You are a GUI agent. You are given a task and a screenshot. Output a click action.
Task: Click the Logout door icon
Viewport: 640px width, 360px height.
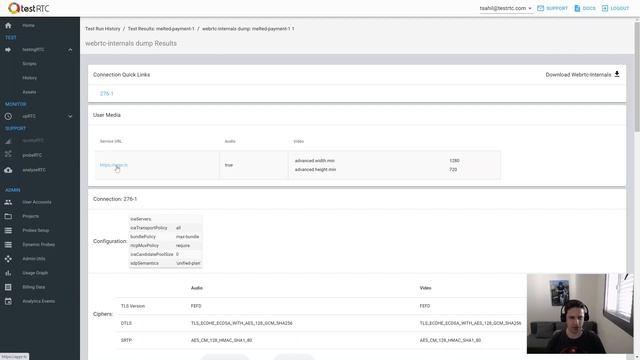coord(604,8)
